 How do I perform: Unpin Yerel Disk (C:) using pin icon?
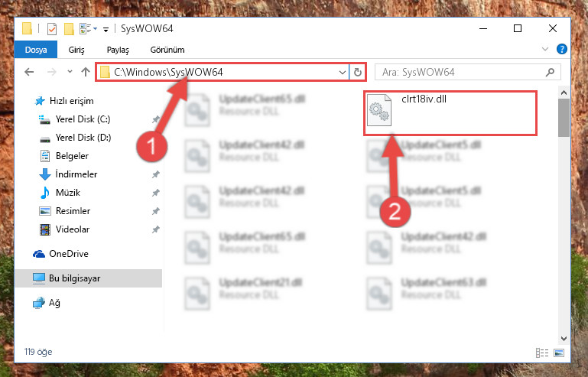[155, 119]
